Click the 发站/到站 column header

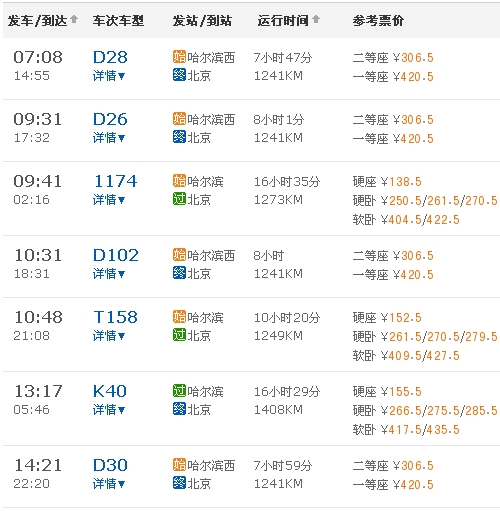pyautogui.click(x=202, y=21)
